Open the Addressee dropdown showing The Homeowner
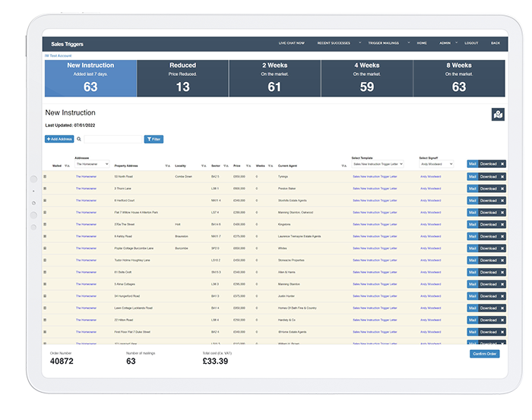The image size is (532, 420). click(92, 163)
